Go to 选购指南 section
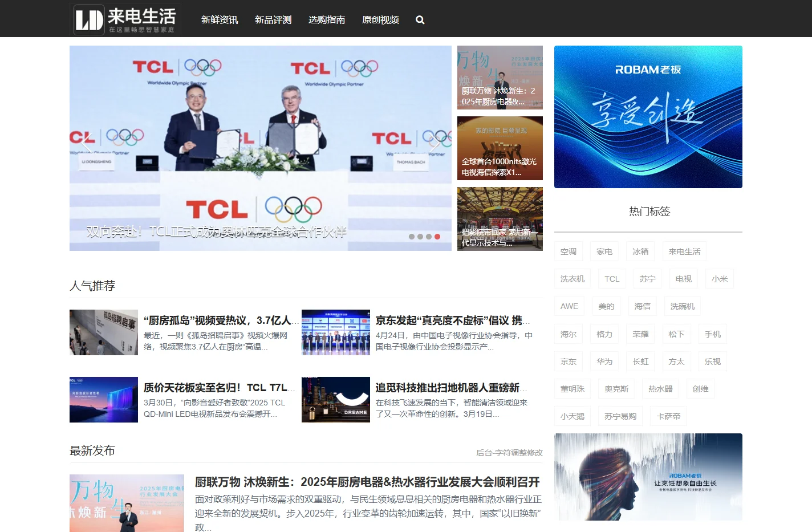Screen dimensions: 812x532 [327, 20]
